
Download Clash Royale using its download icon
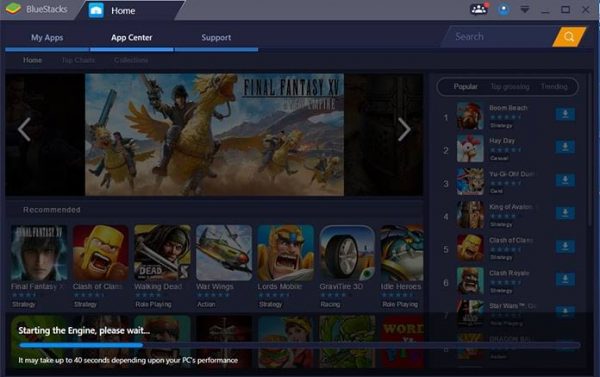pos(565,279)
